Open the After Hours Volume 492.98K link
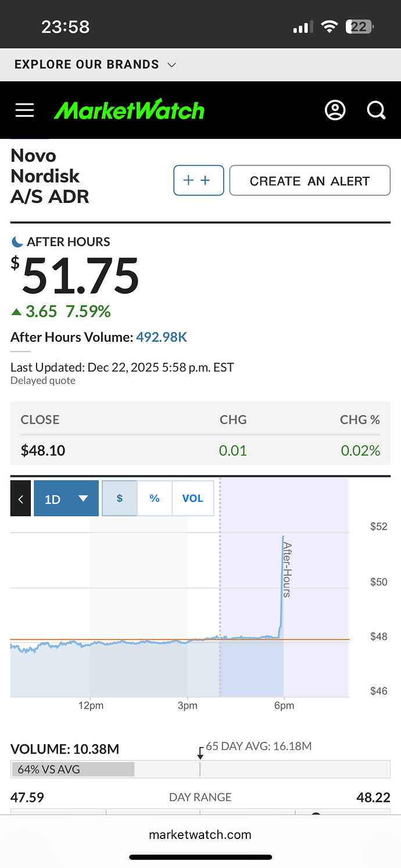This screenshot has height=868, width=401. point(162,337)
